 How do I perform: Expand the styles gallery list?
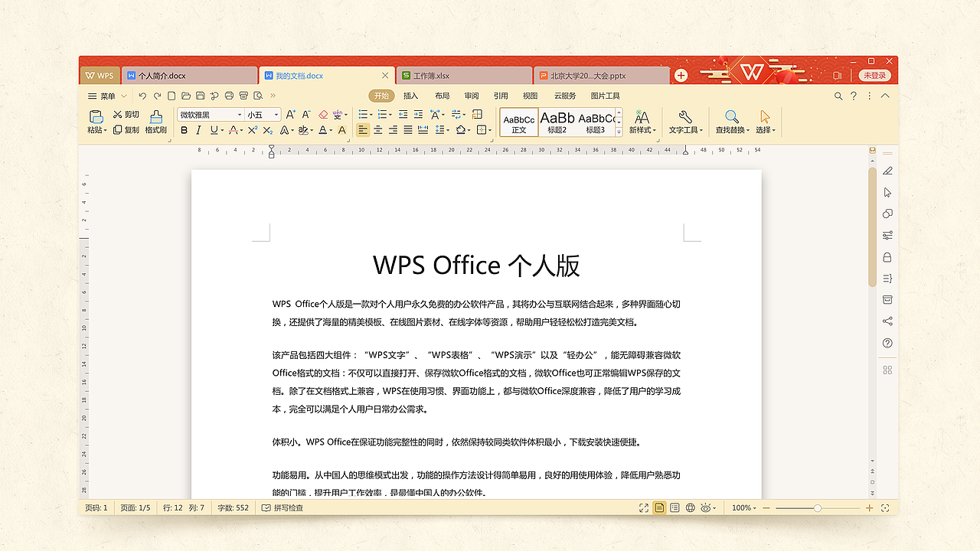coord(619,133)
